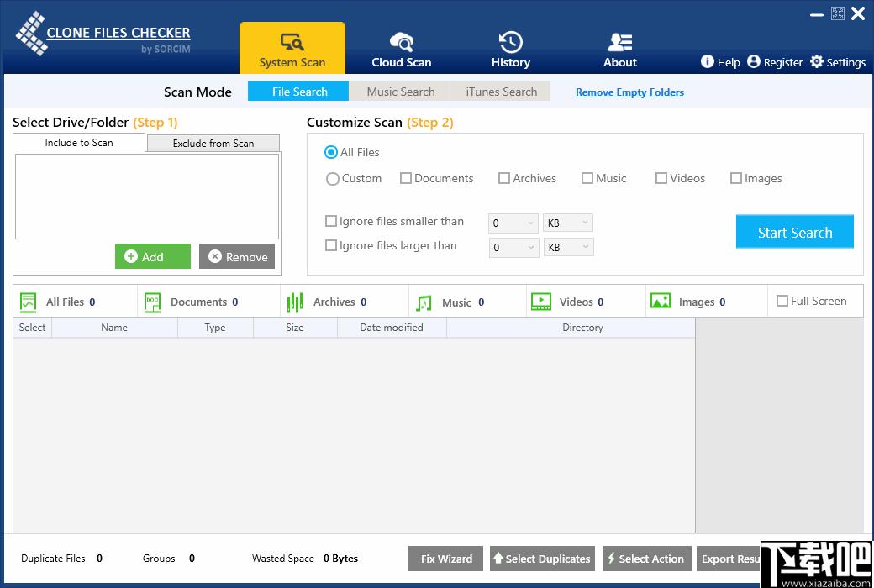Select File Search scan mode
Viewport: 874px width, 588px height.
tap(298, 92)
